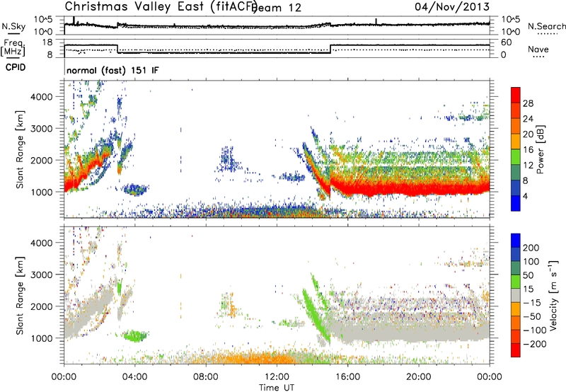Click the "4000" tick in the power panel

click(x=42, y=97)
